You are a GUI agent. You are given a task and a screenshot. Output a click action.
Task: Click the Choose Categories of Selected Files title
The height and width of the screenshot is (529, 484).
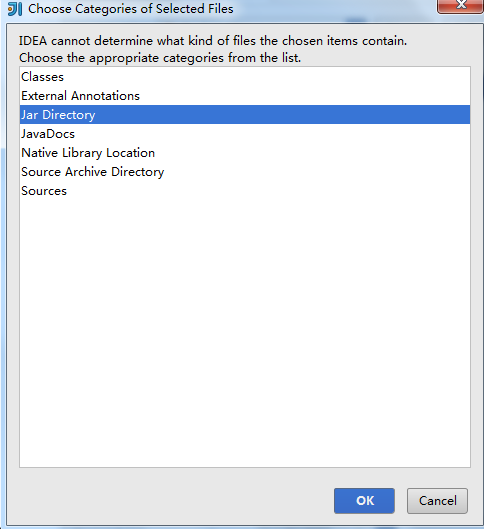pos(131,9)
